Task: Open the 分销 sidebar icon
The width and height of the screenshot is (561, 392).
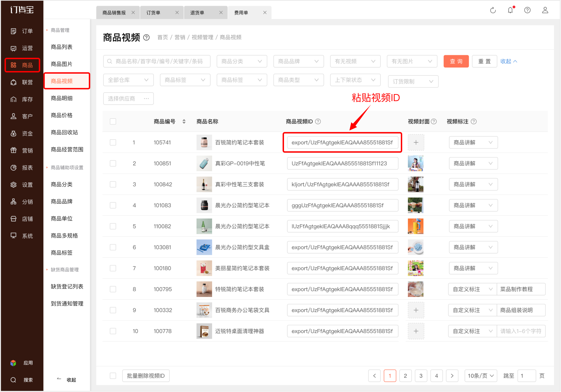Action: (x=14, y=202)
